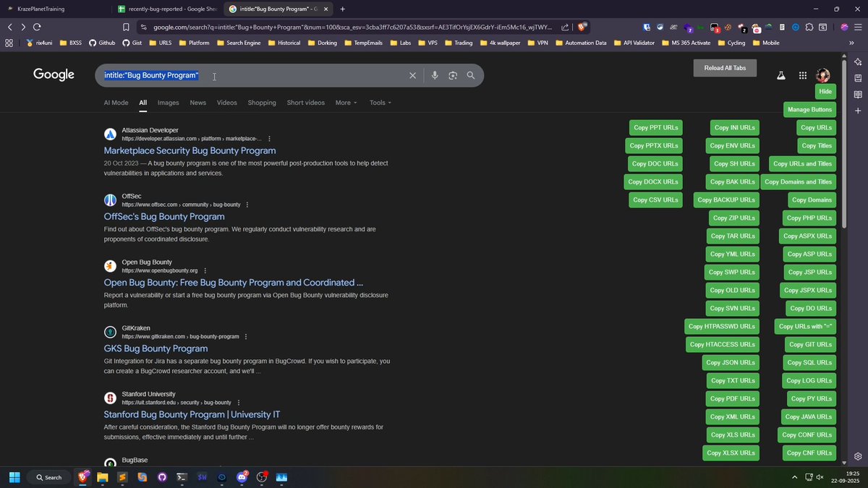Image resolution: width=868 pixels, height=488 pixels.
Task: Open GitHub Desktop from the taskbar
Action: click(x=162, y=477)
